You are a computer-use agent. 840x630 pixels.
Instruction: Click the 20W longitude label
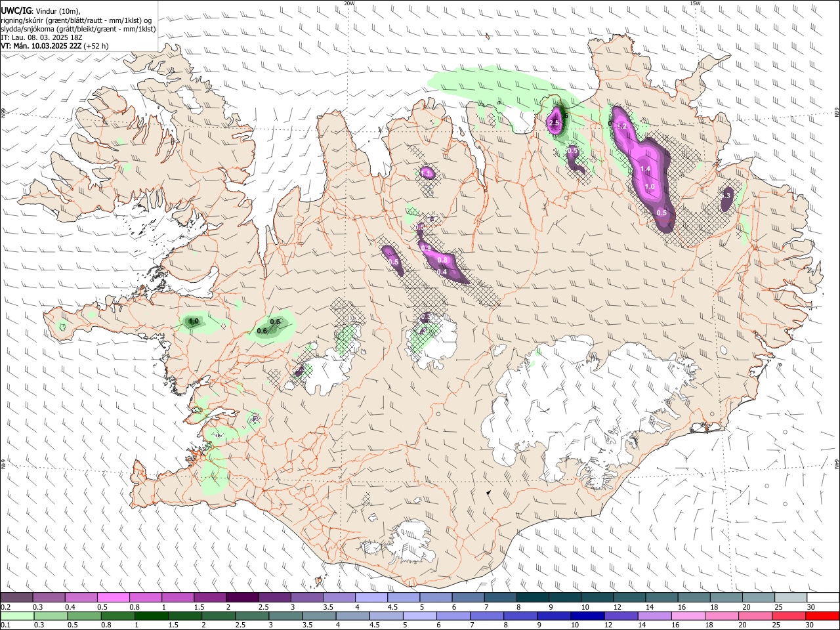coord(350,3)
